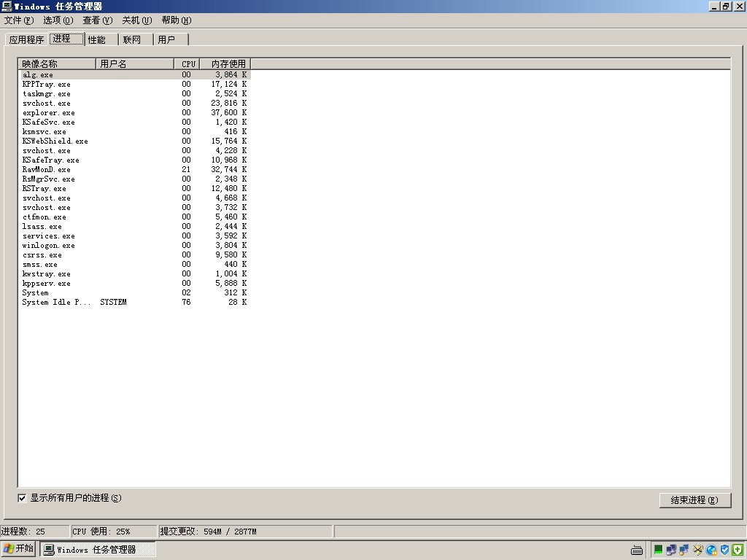Open the 关机 menu
747x560 pixels.
coord(137,20)
